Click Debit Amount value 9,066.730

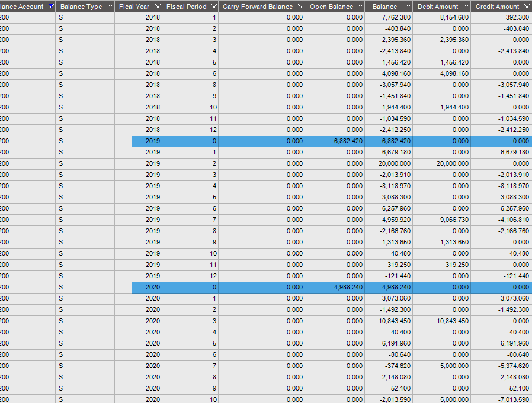pos(454,220)
